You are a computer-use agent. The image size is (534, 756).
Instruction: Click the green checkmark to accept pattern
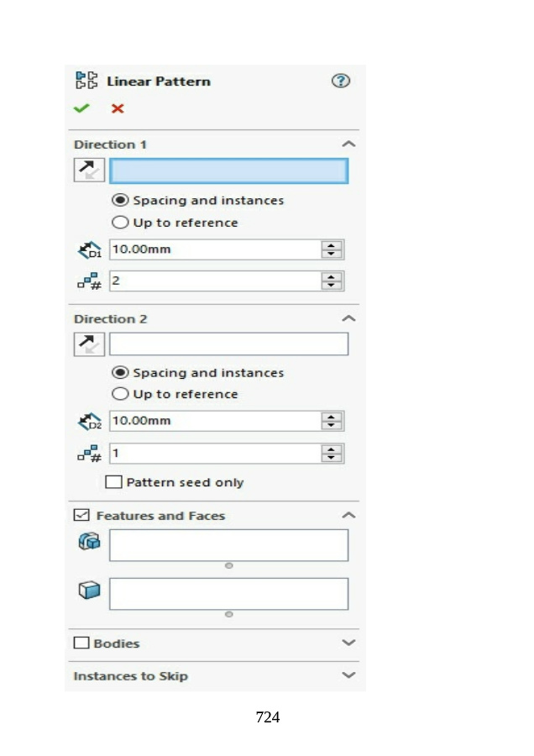point(81,108)
